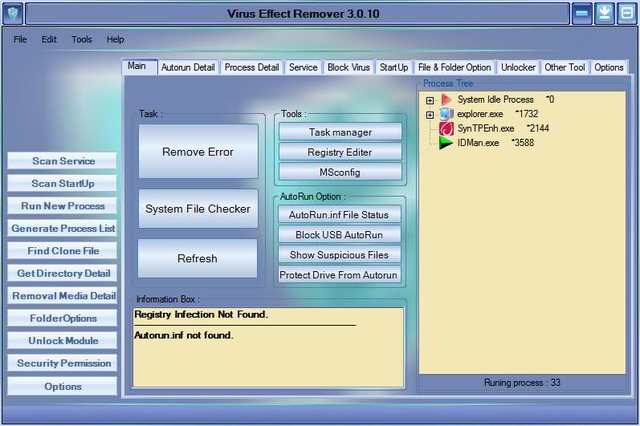Screen dimensions: 640x426
Task: Click 'Autorun.inf not found.' text
Action: 184,335
